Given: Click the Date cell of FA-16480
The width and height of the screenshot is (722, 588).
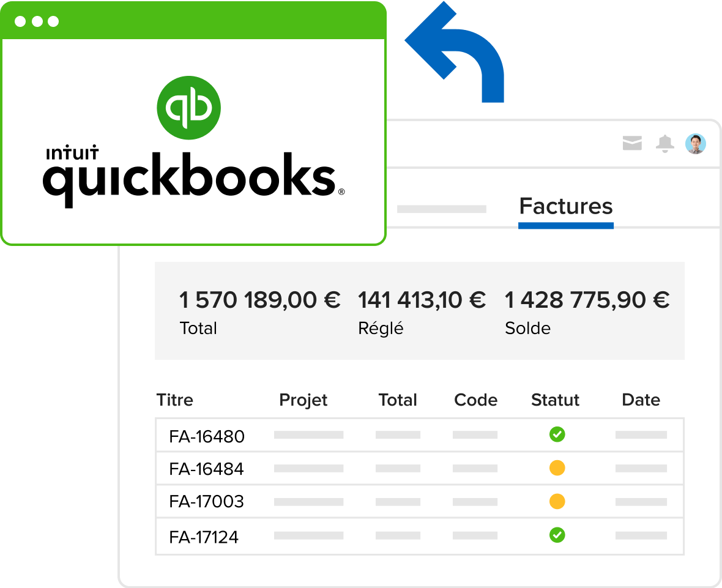Looking at the screenshot, I should pos(641,434).
